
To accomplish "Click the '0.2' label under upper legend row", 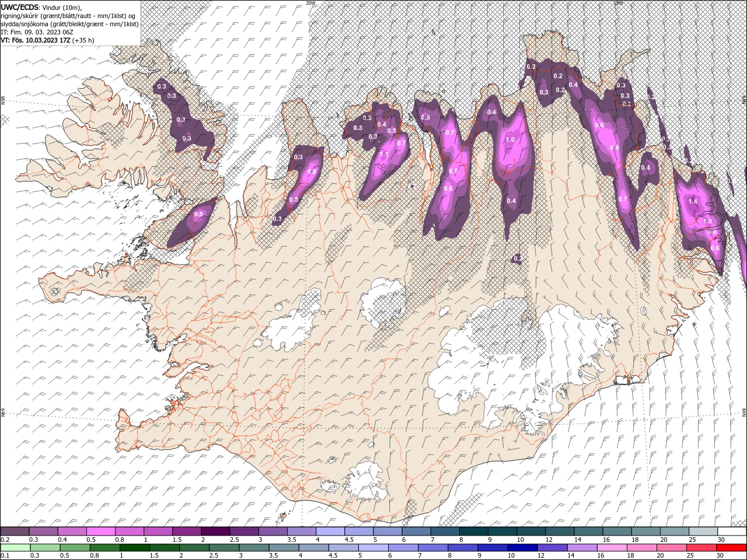I will pos(5,540).
